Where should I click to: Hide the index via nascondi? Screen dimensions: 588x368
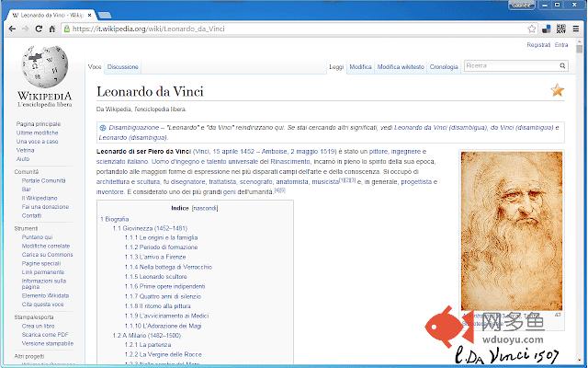point(205,208)
